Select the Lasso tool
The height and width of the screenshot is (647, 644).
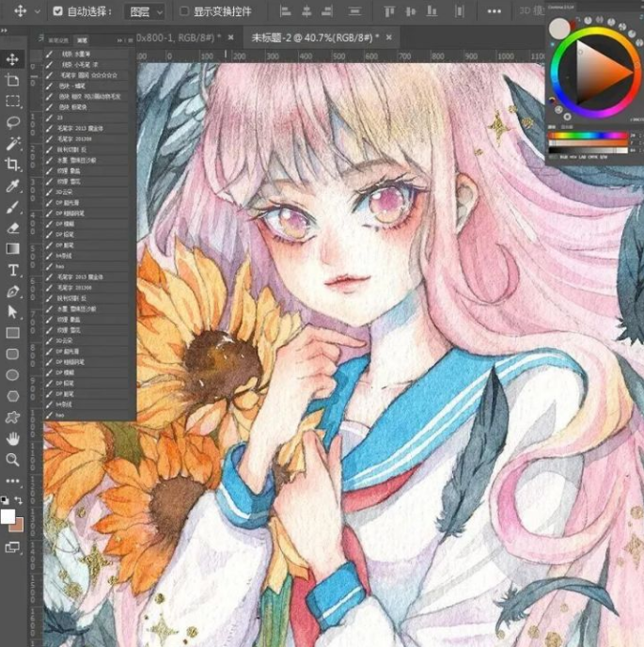12,122
